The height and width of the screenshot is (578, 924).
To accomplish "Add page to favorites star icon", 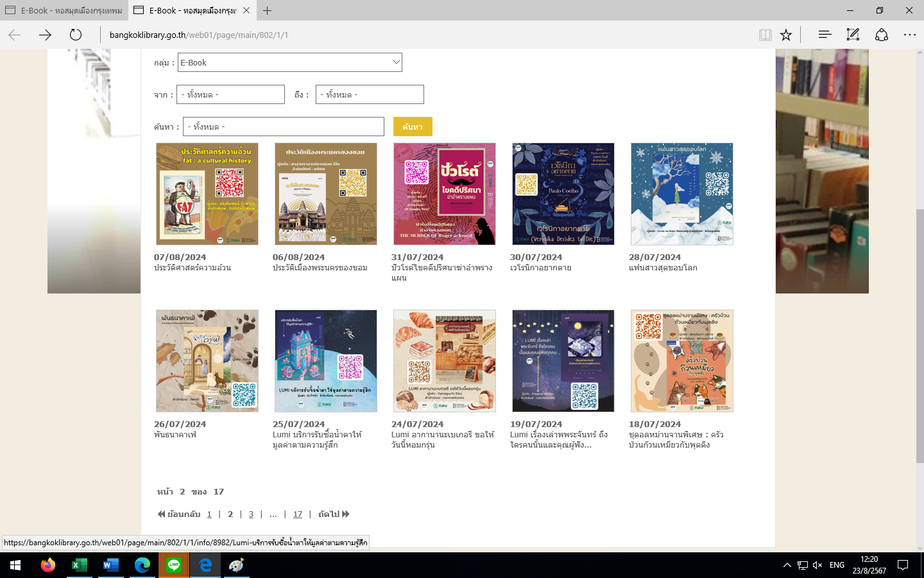I will [x=786, y=35].
